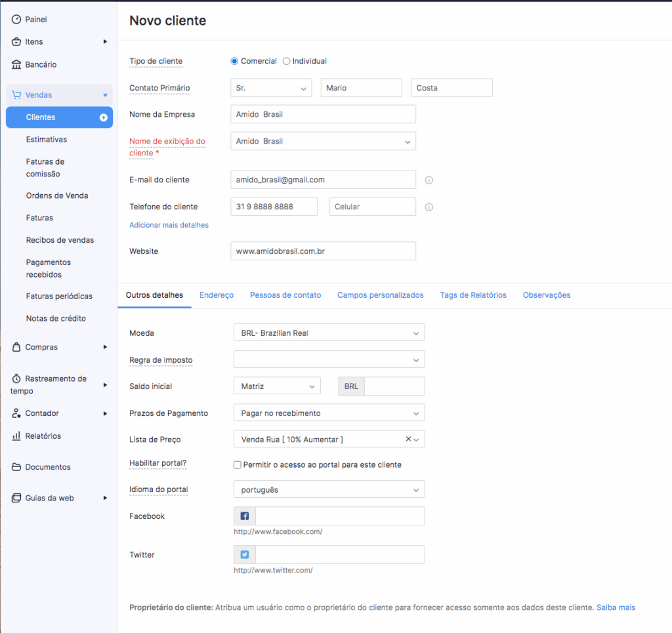672x633 pixels.
Task: Click the Bancário bank building icon
Action: pyautogui.click(x=16, y=64)
